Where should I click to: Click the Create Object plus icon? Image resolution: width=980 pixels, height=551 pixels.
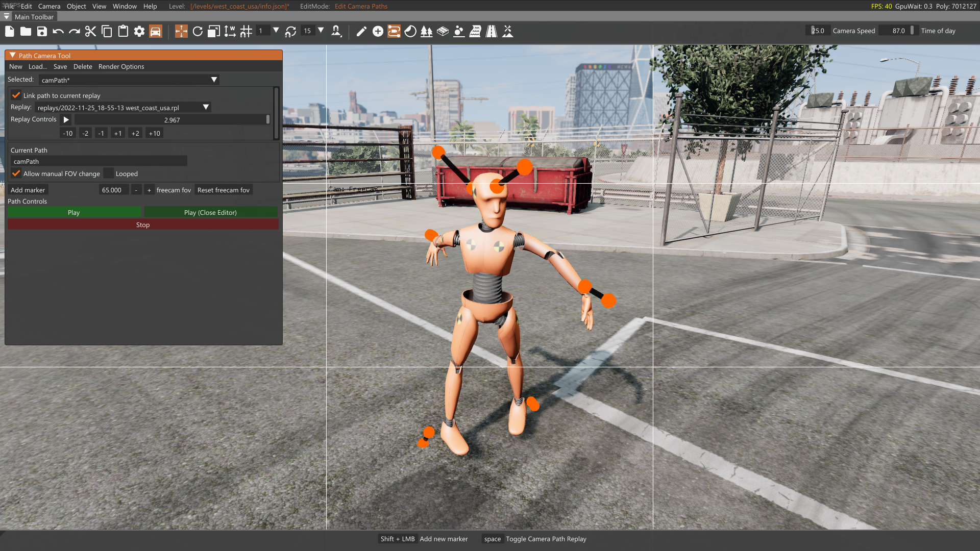tap(378, 31)
